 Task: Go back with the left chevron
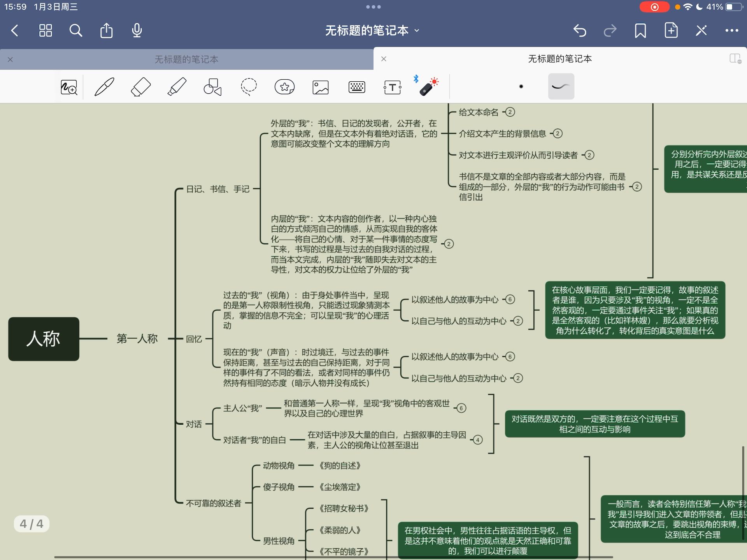(15, 30)
